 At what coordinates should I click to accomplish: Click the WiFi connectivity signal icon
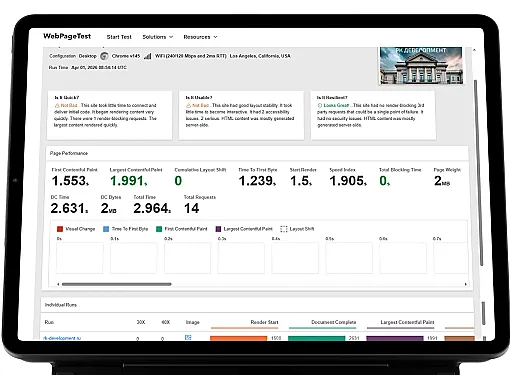click(147, 56)
